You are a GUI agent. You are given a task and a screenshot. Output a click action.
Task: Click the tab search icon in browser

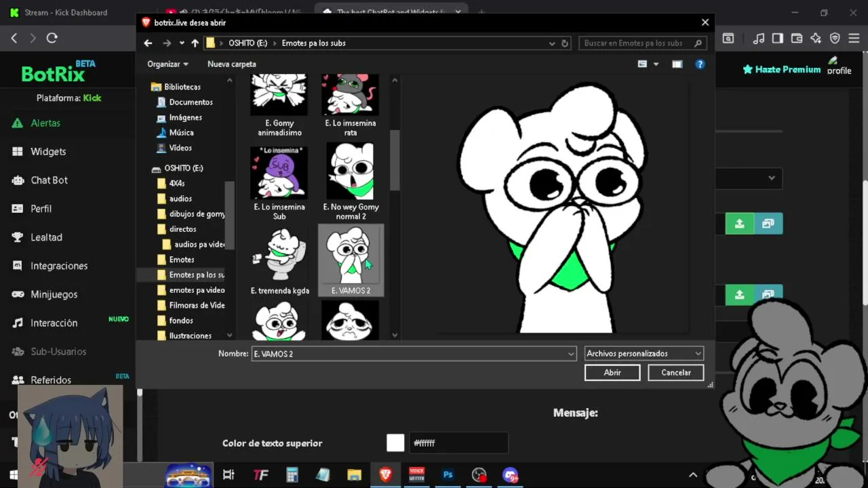click(728, 38)
